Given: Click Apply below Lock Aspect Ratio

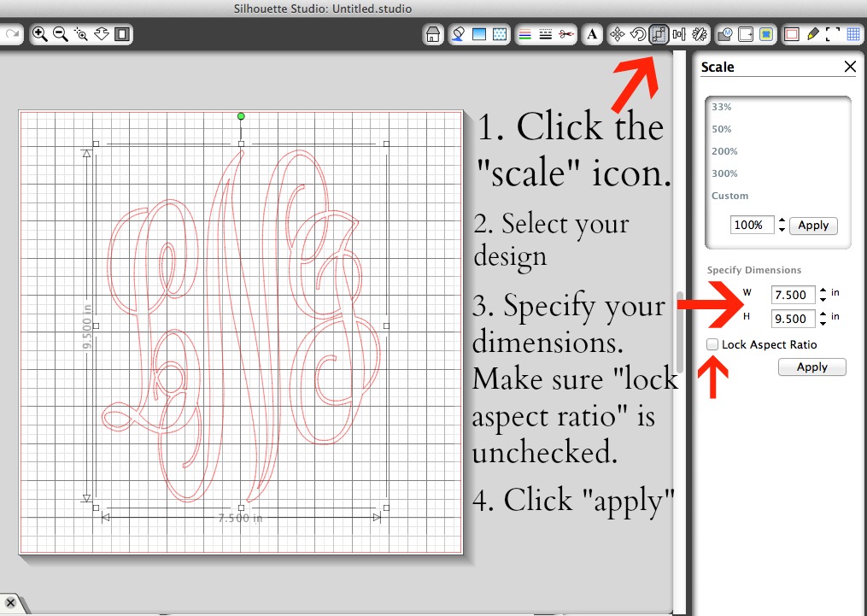Looking at the screenshot, I should click(812, 367).
